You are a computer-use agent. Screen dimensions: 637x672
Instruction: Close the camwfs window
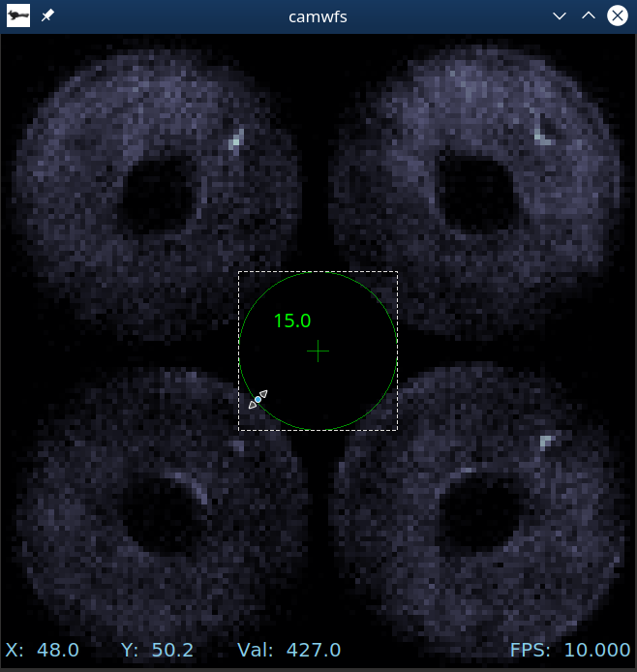pos(618,15)
